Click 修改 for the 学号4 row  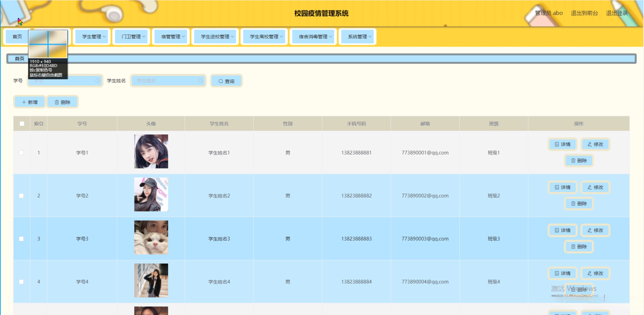coord(595,273)
